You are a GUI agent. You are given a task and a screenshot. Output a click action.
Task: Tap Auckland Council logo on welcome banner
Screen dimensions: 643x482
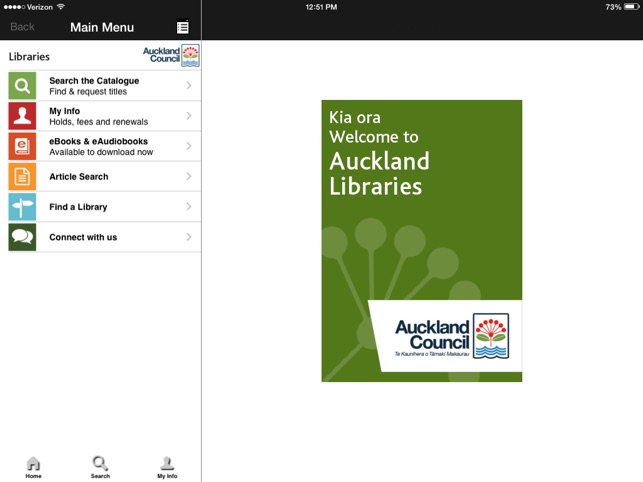pos(451,336)
